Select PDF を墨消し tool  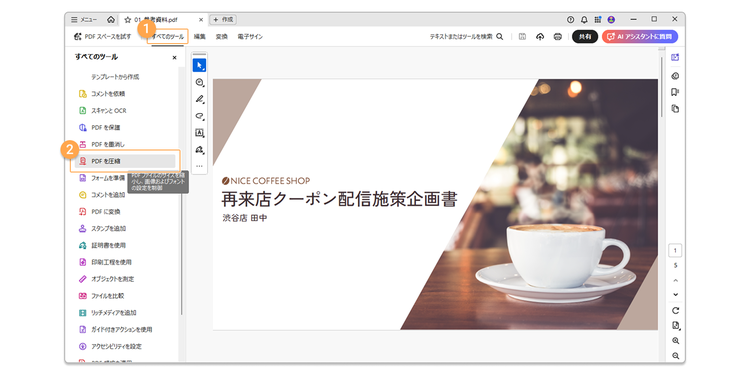[101, 144]
